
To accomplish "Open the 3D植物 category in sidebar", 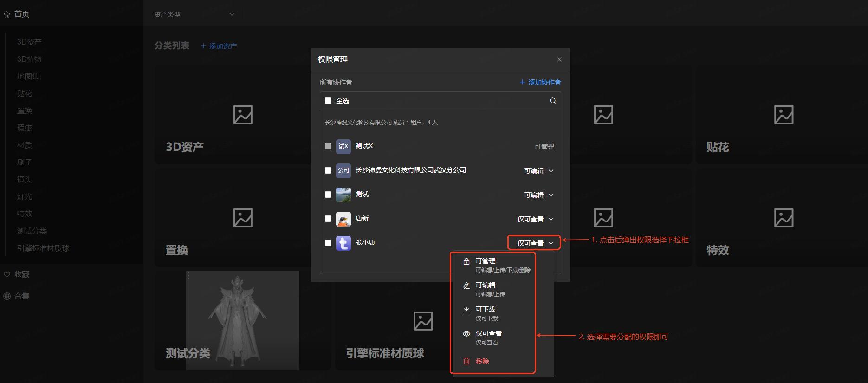I will (29, 59).
